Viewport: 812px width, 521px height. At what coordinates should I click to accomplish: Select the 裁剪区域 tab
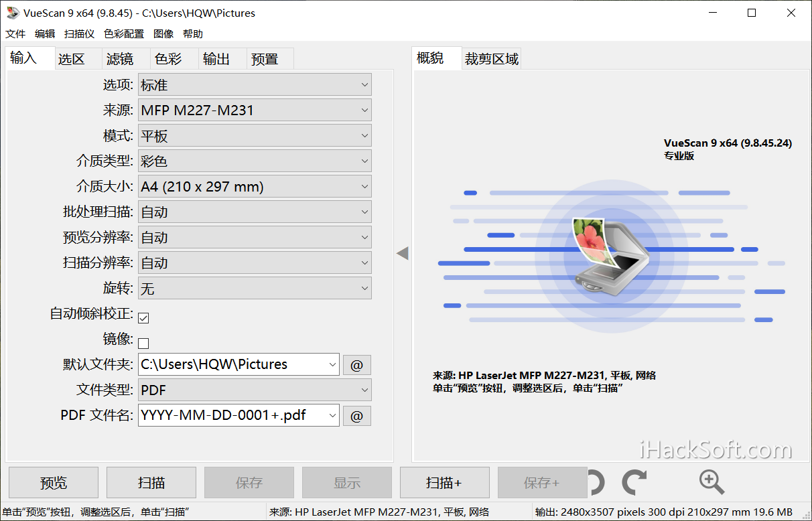(492, 59)
